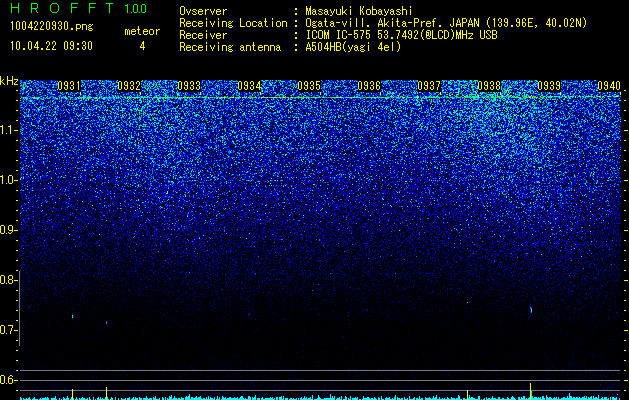Click the 0937 time marker
This screenshot has width=629, height=400.
click(x=429, y=86)
